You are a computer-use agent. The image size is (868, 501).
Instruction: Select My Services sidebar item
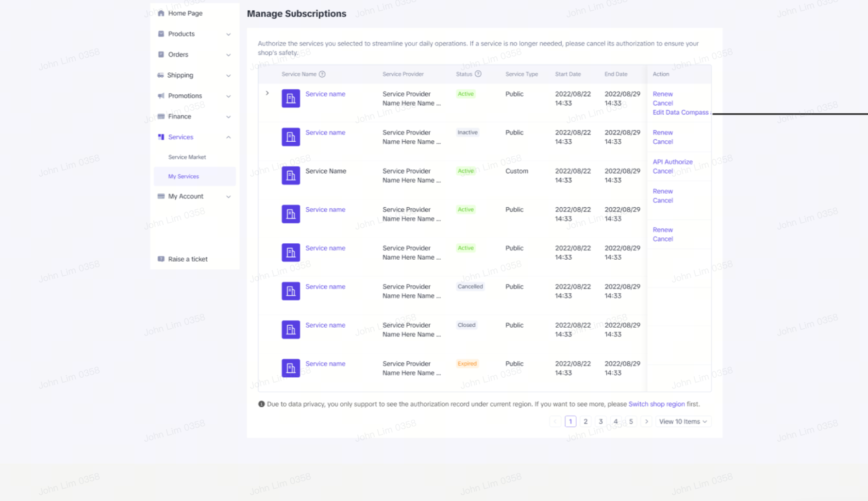tap(184, 176)
